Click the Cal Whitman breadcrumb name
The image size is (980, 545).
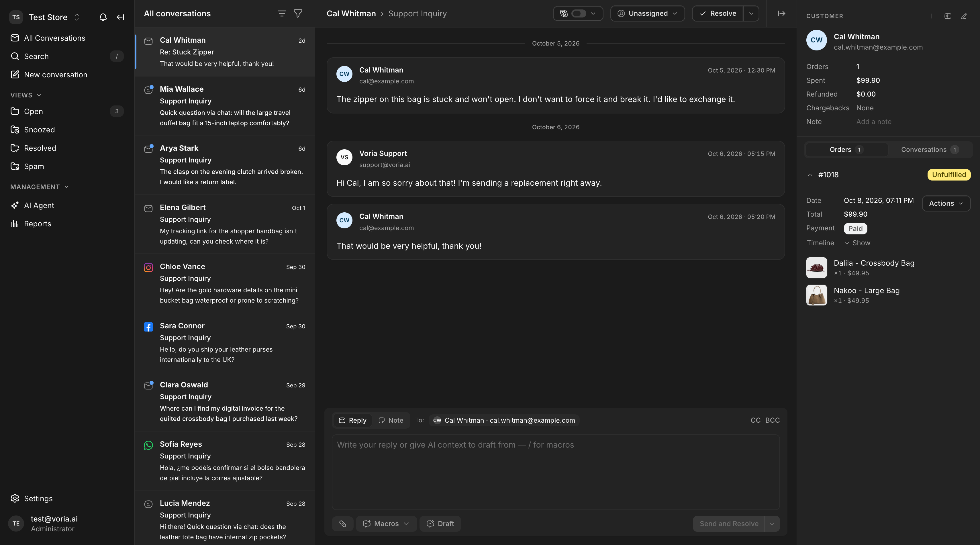click(x=351, y=14)
